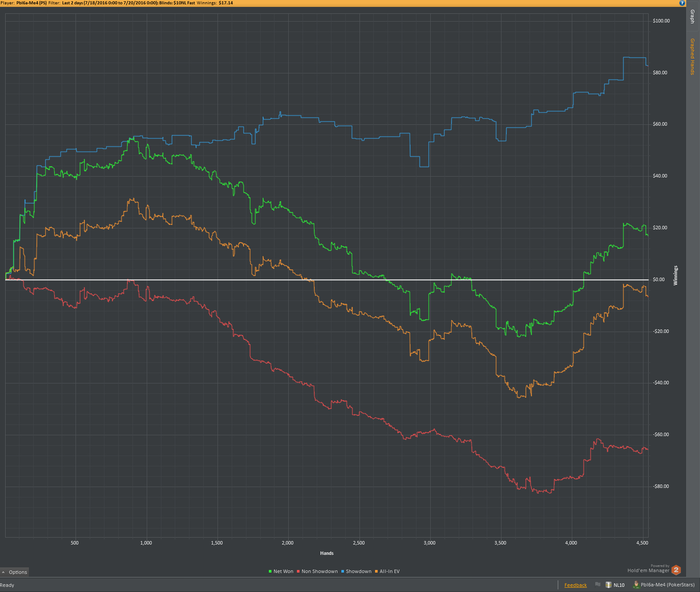Click the orange All-In EV color swatch
Viewport: 700px width, 592px height.
(x=377, y=571)
